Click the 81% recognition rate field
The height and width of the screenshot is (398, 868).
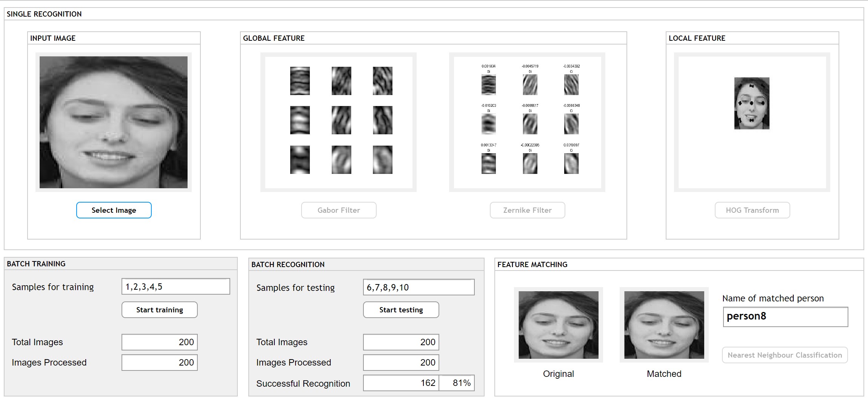pos(457,383)
